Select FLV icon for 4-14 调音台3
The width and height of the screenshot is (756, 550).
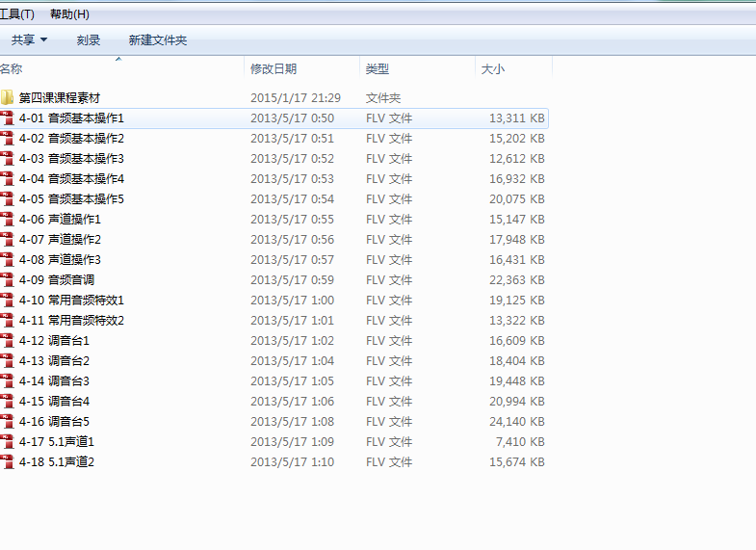8,381
